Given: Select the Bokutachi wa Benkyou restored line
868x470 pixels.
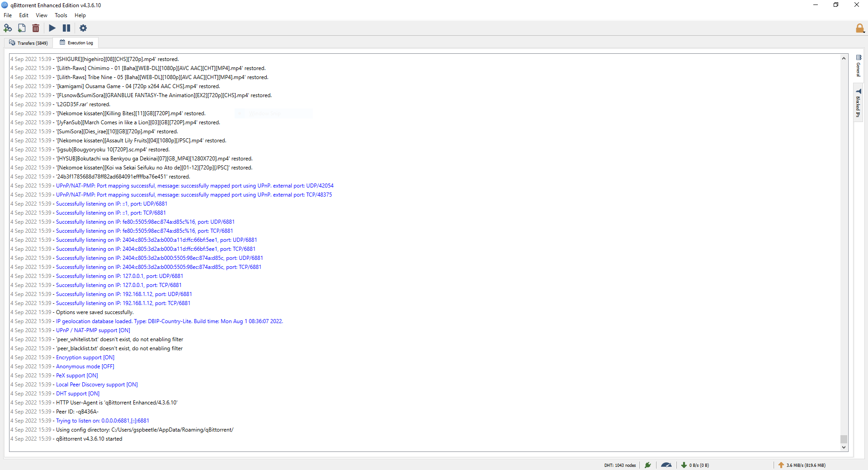Looking at the screenshot, I should tap(132, 159).
